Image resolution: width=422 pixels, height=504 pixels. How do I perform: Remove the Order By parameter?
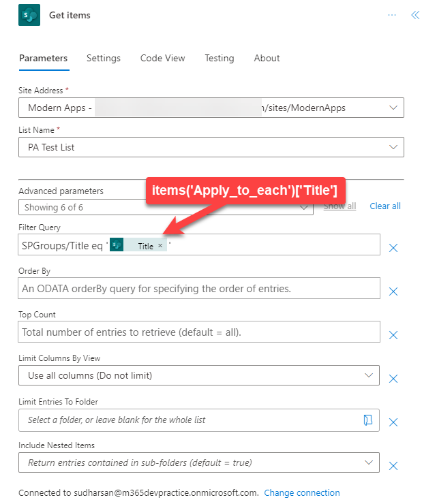(x=393, y=292)
